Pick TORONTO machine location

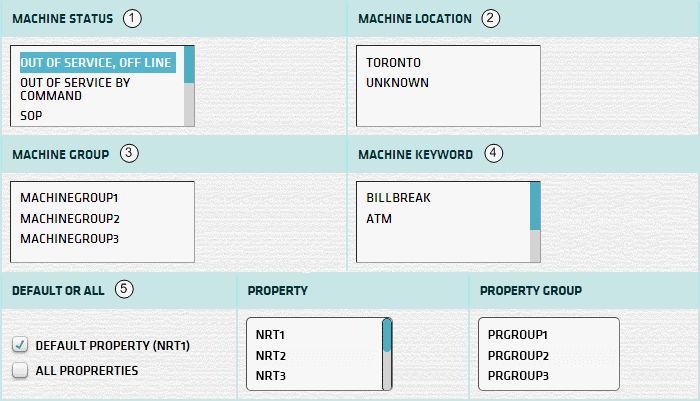point(394,62)
